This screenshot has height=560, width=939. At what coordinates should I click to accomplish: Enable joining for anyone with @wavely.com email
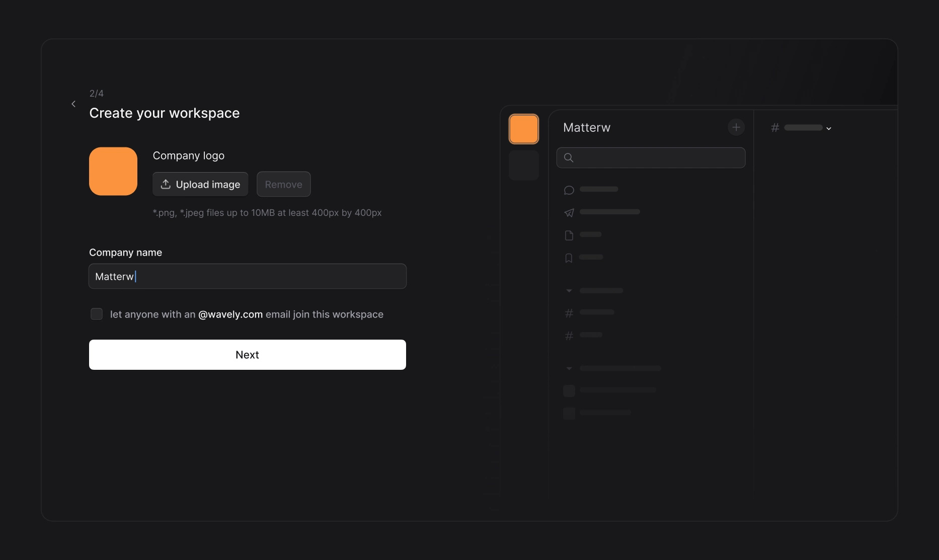click(x=97, y=313)
